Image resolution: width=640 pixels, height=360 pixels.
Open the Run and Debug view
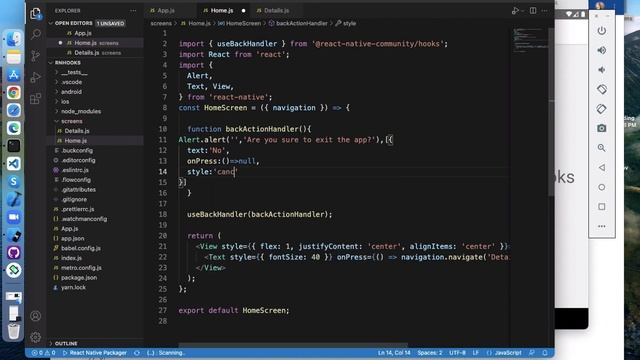coord(36,77)
